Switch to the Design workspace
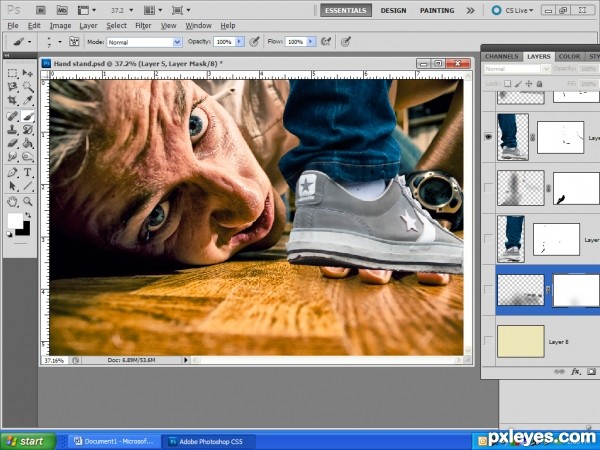Viewport: 600px width, 450px height. tap(393, 10)
